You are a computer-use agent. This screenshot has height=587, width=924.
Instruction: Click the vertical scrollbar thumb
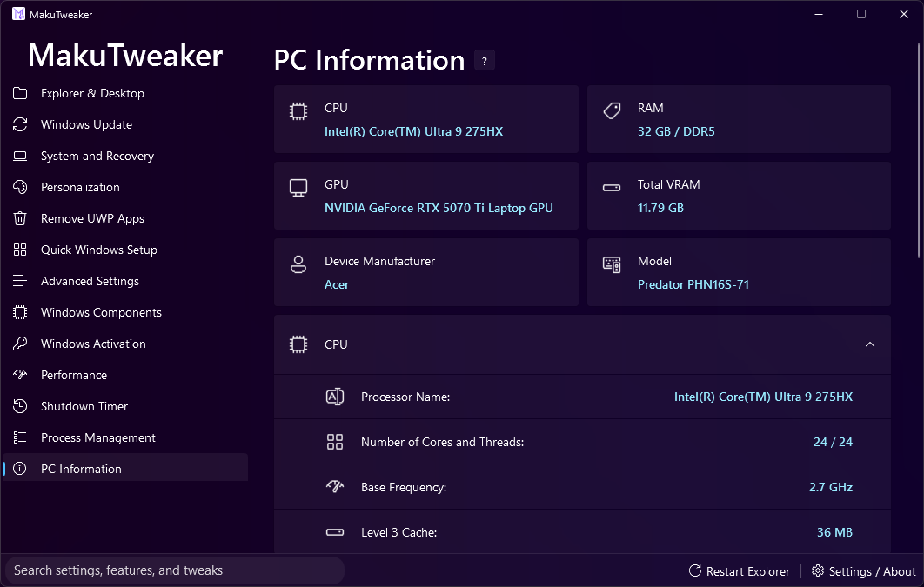(x=919, y=150)
